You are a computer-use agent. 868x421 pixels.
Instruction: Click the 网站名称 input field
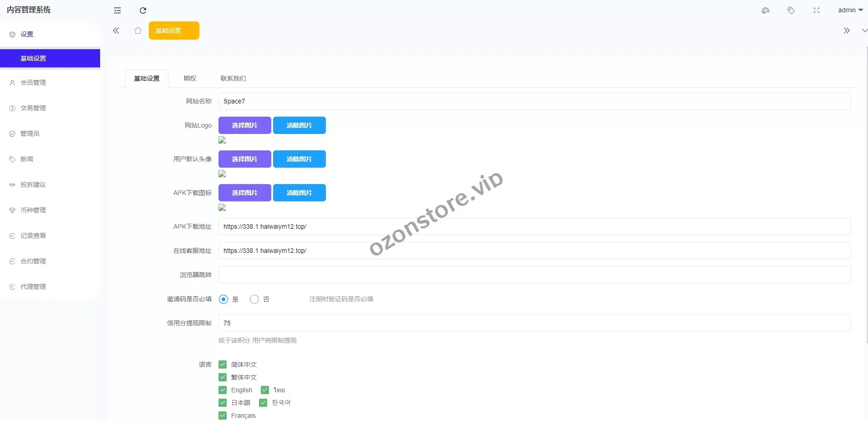(x=534, y=101)
